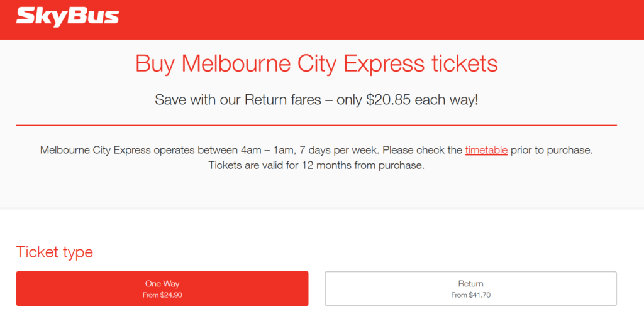Click the red horizontal divider line

pyautogui.click(x=316, y=126)
